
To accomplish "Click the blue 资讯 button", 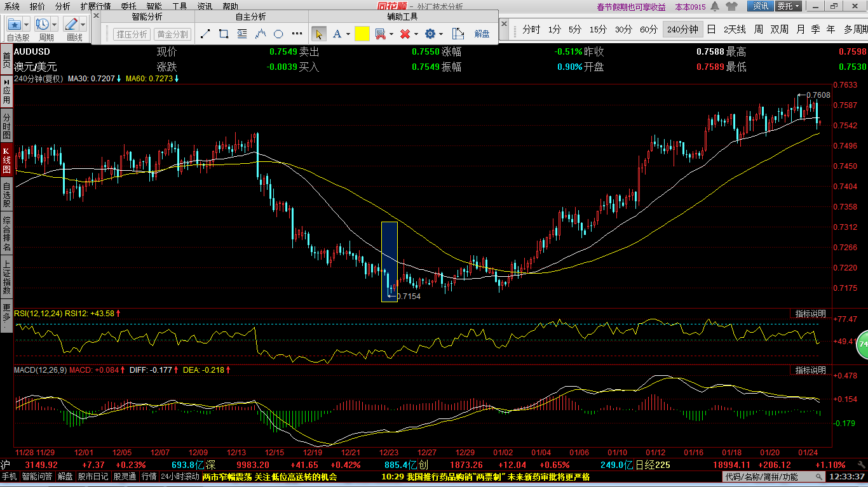I will pos(761,6).
